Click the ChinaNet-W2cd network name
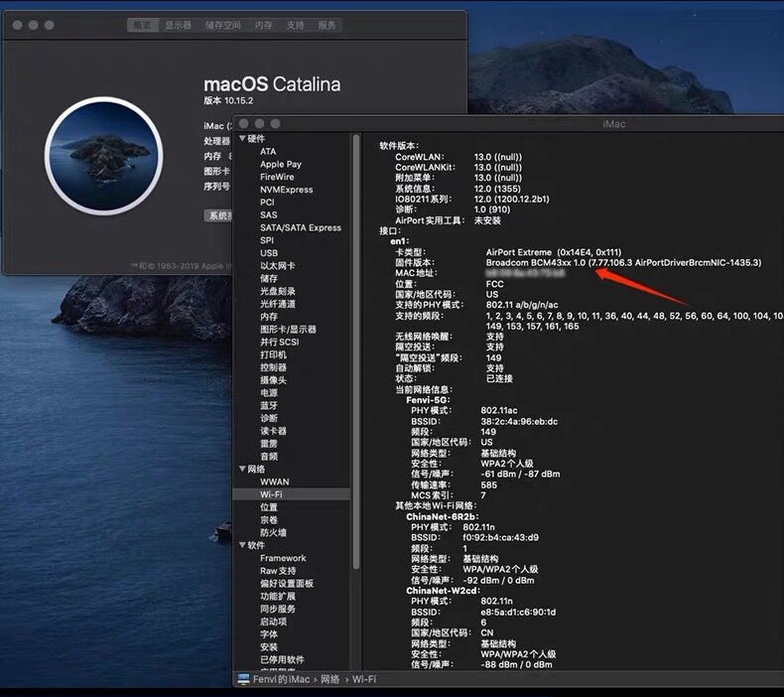 click(443, 591)
